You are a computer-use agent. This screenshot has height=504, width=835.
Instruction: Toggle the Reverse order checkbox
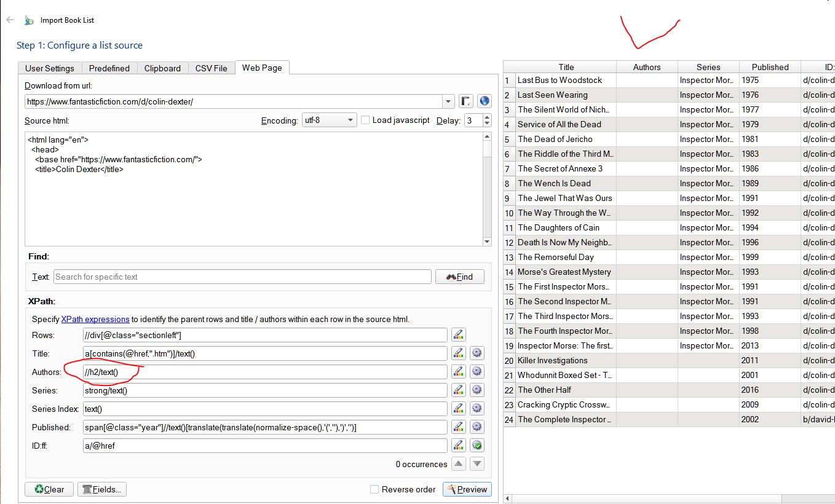point(374,489)
